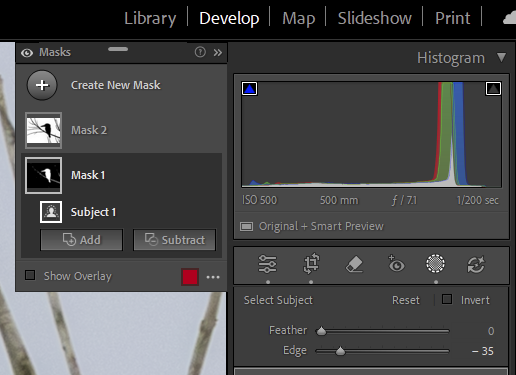
Task: Switch to the Print module
Action: (x=453, y=18)
